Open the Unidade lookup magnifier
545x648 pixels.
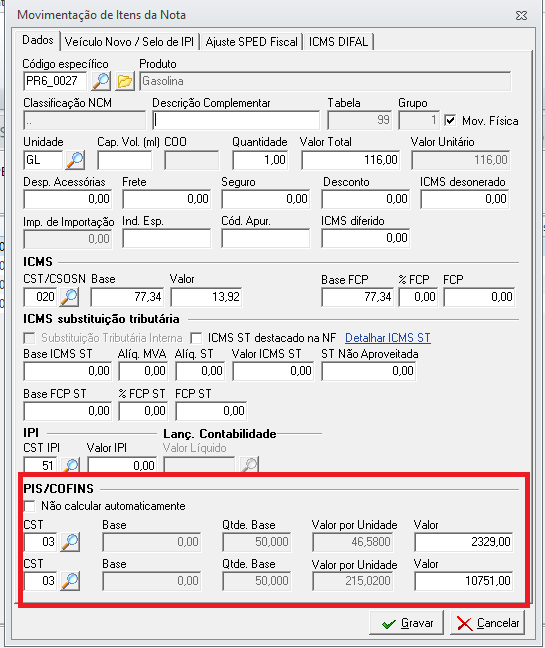pos(75,160)
